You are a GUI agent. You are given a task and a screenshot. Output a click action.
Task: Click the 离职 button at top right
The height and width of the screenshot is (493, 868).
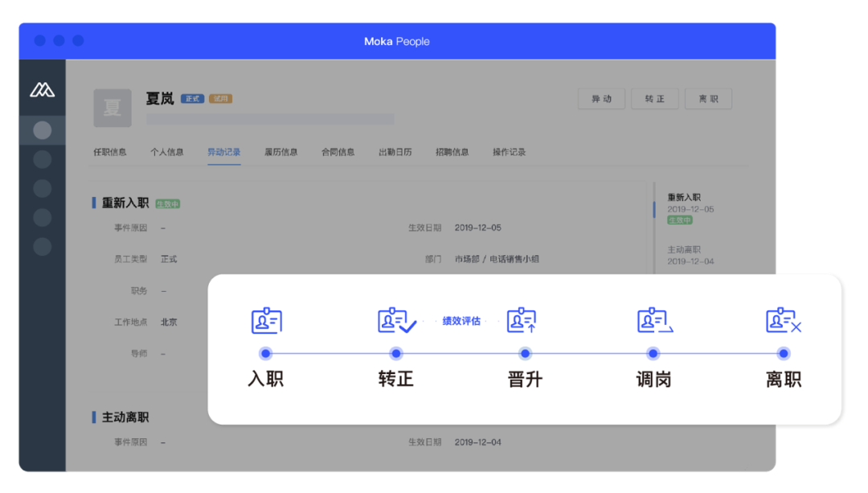708,98
